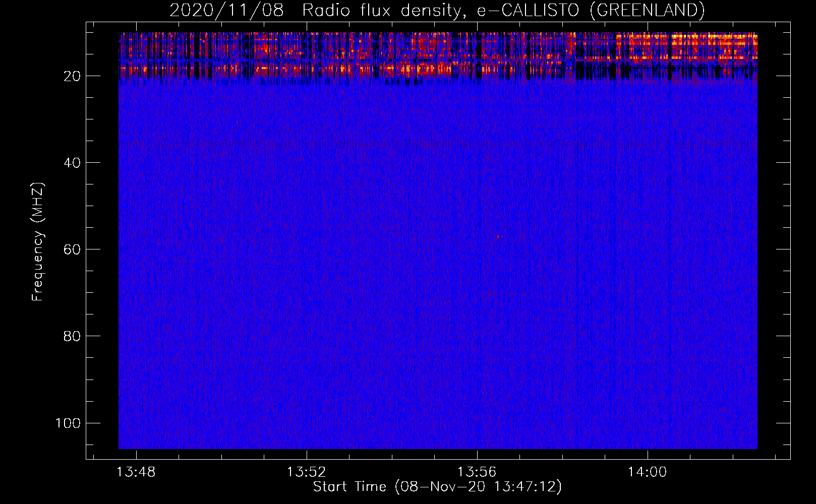Click the 'Frequency (MHZ)' y-axis label

pos(37,242)
